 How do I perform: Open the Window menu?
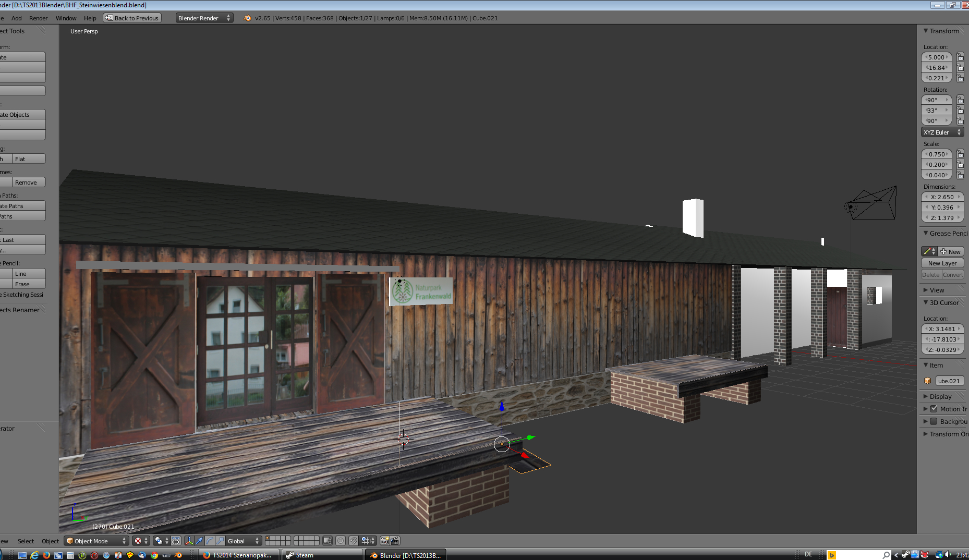click(66, 18)
